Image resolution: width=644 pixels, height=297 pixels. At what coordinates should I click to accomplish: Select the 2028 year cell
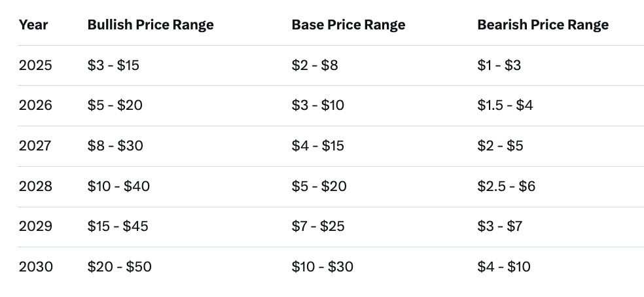[35, 186]
